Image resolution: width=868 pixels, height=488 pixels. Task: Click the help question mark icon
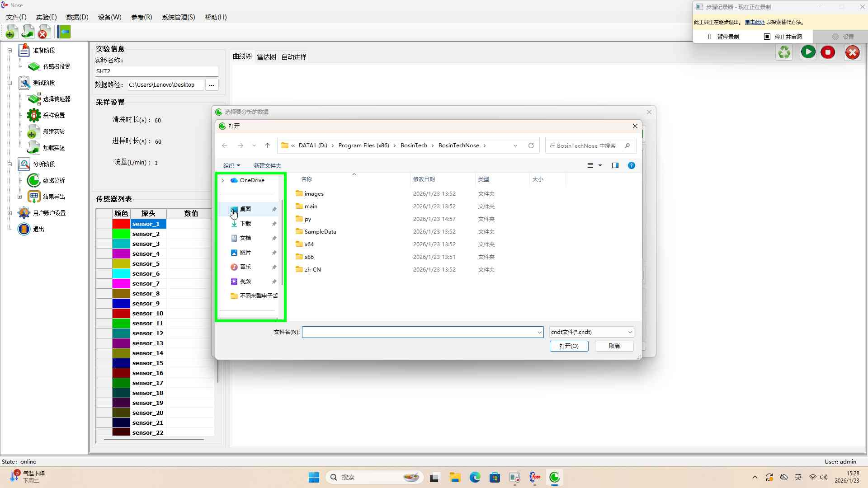click(632, 165)
